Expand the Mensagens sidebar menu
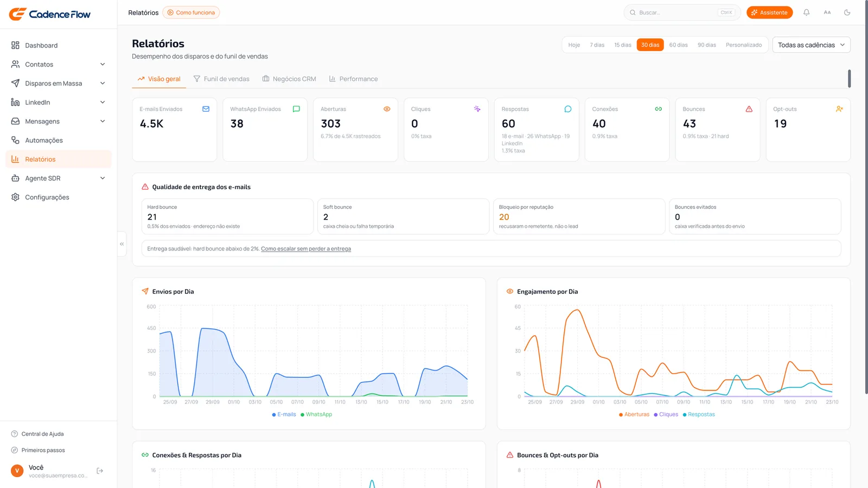 tap(59, 121)
